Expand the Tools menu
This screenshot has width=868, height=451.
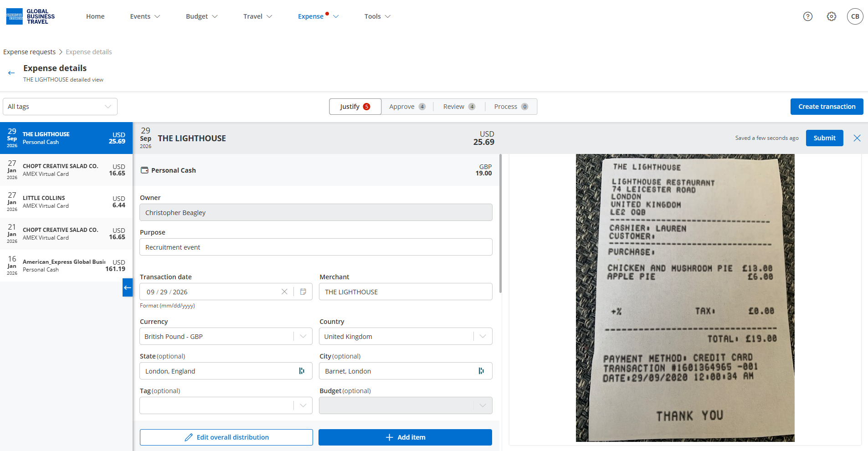tap(377, 16)
